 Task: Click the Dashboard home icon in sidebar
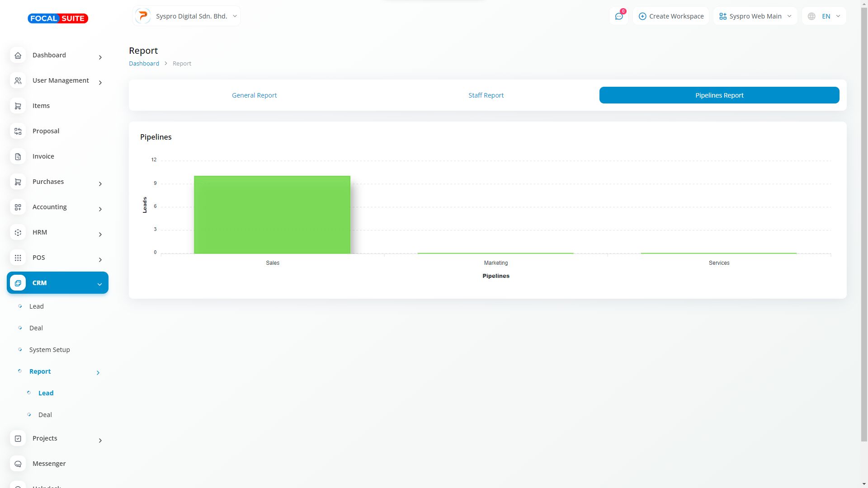pyautogui.click(x=18, y=56)
